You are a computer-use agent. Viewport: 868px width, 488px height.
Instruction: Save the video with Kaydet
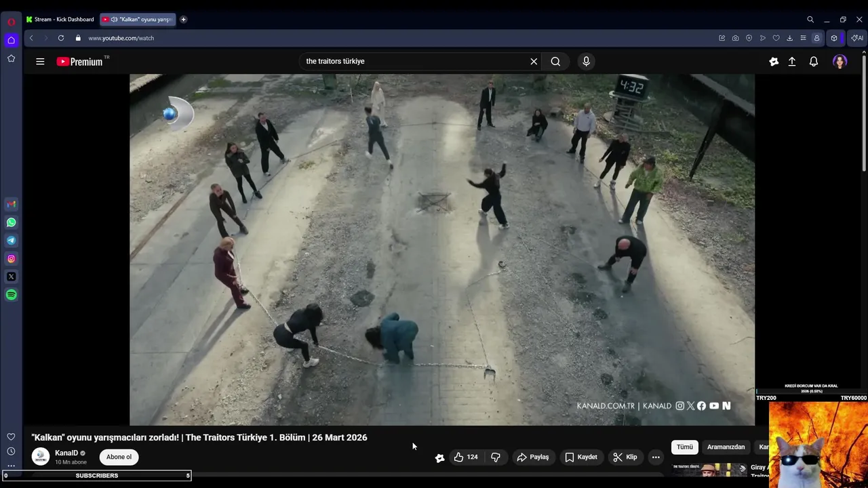(x=580, y=457)
